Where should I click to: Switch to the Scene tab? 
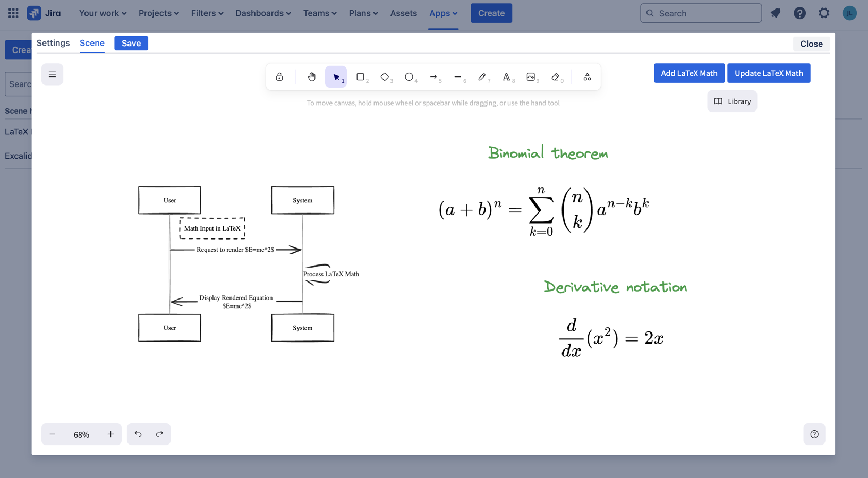[92, 43]
